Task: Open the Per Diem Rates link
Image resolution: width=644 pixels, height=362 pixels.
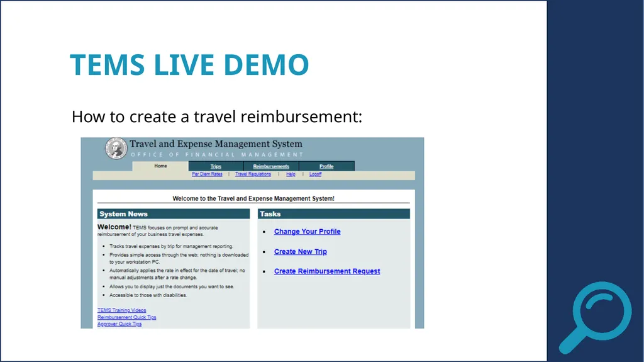Action: click(207, 174)
